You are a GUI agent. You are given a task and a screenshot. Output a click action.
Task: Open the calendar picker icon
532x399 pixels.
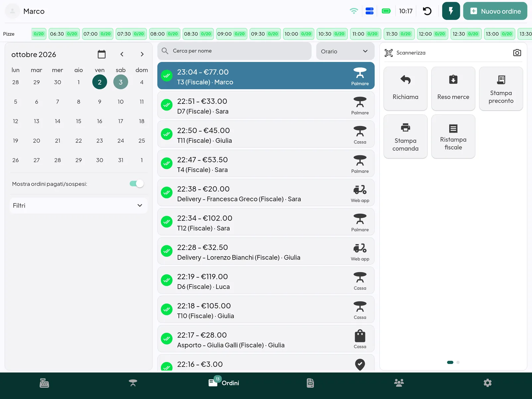click(x=102, y=54)
